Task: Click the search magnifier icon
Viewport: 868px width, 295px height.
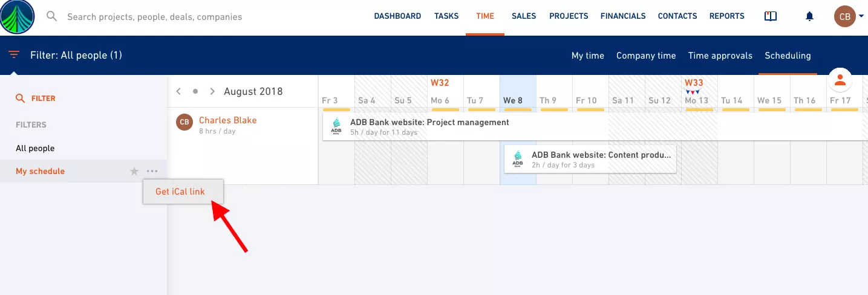Action: click(x=52, y=16)
